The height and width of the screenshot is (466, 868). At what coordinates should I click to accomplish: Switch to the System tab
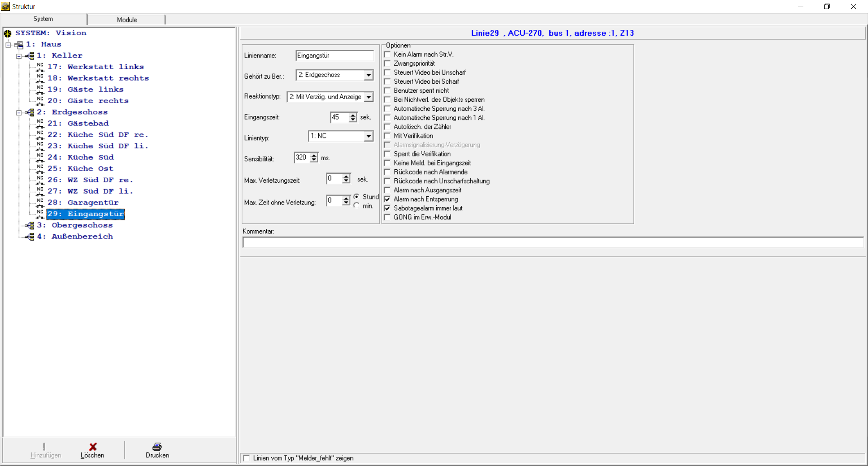pyautogui.click(x=43, y=19)
